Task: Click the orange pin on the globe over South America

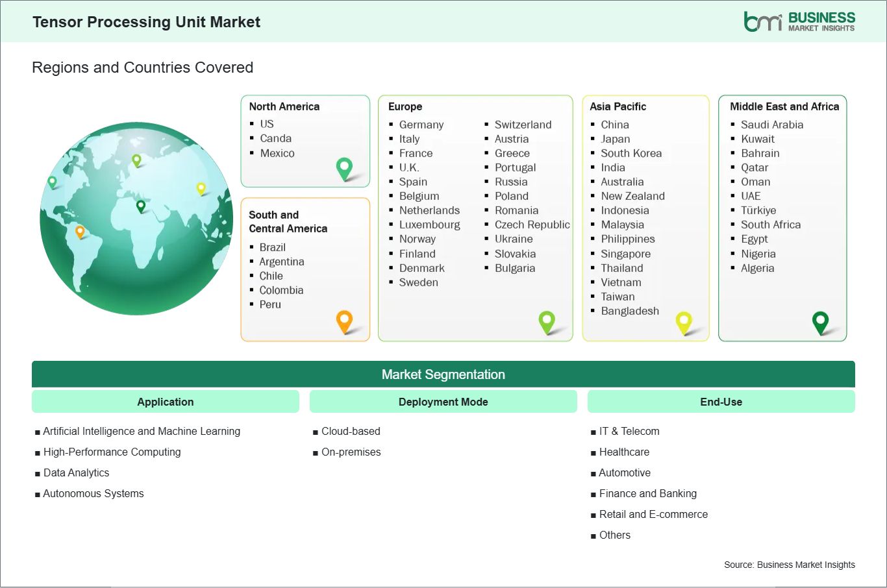Action: pos(80,232)
